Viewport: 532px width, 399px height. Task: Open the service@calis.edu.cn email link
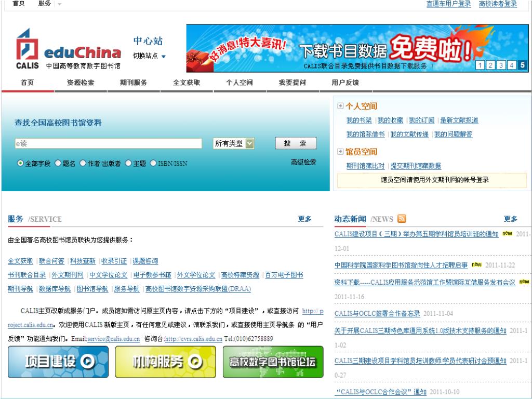pyautogui.click(x=113, y=339)
